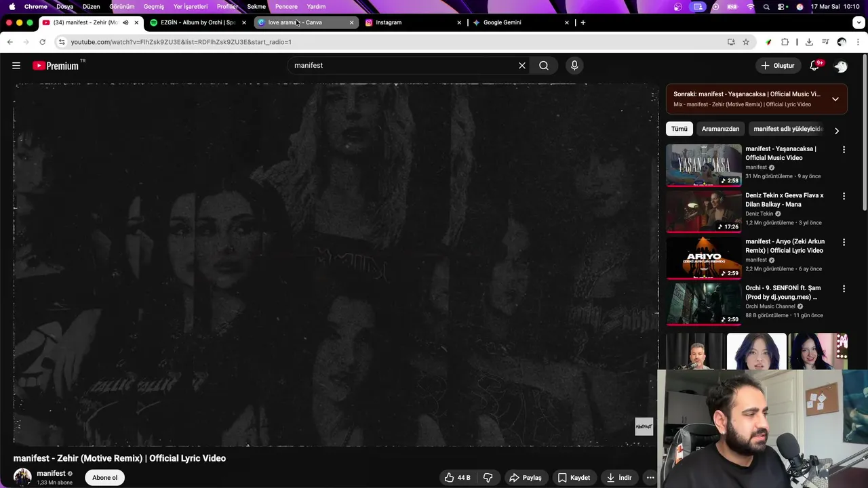Download the video with İndir
This screenshot has height=488, width=868.
(619, 478)
